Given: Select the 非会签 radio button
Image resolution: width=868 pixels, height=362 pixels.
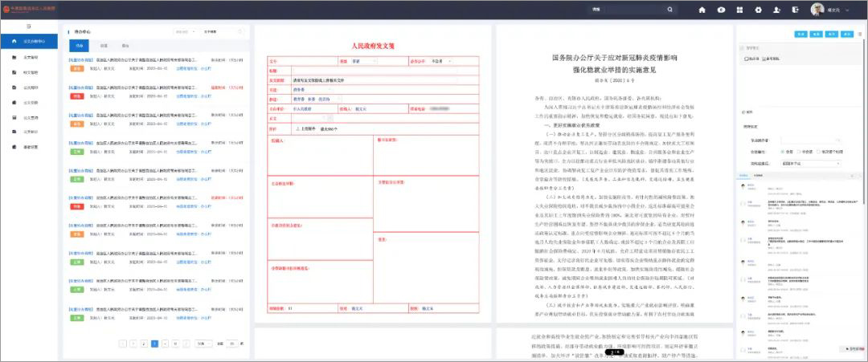Looking at the screenshot, I should [800, 152].
